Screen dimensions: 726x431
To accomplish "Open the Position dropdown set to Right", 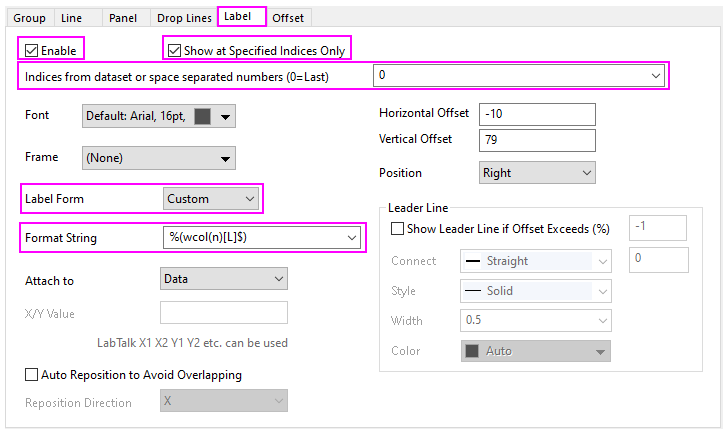I will click(537, 173).
